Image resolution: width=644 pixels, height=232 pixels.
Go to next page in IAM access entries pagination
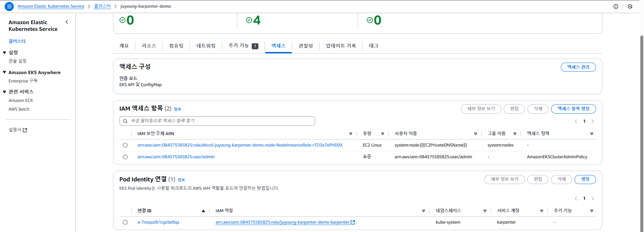[x=593, y=121]
